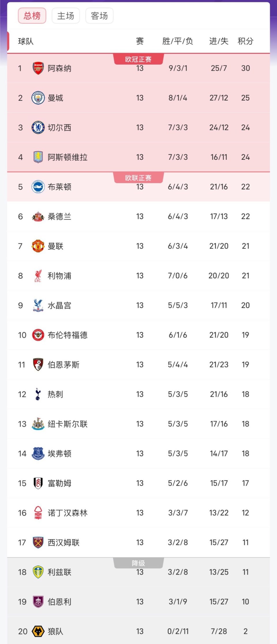Open the 阿斯顿维拉 team name
The width and height of the screenshot is (277, 644).
(x=68, y=157)
